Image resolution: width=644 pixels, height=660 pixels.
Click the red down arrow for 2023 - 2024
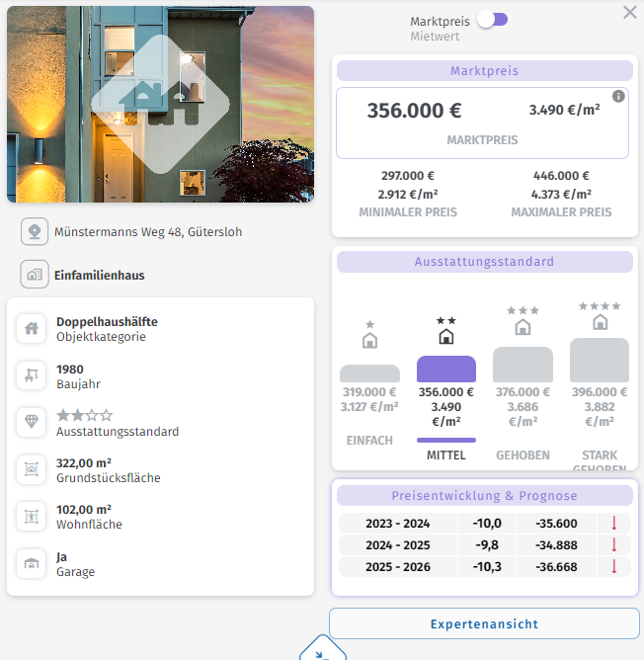coord(614,524)
